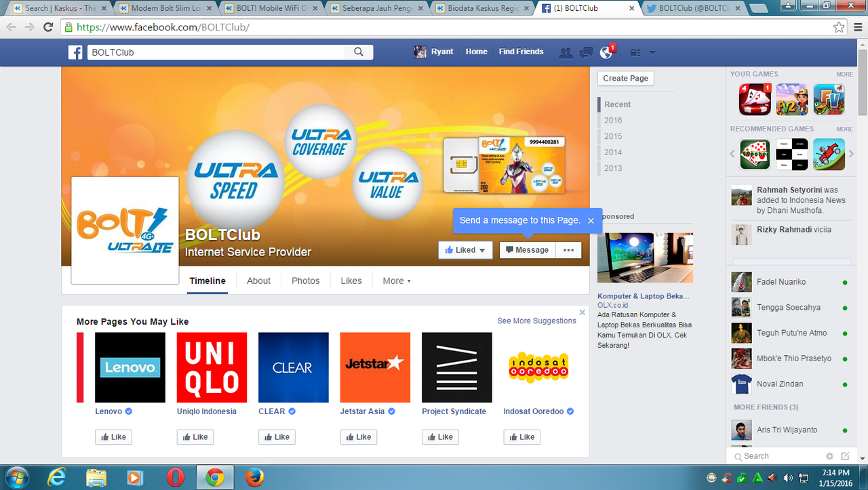This screenshot has width=868, height=490.
Task: Open See More Suggestions link
Action: coord(536,321)
